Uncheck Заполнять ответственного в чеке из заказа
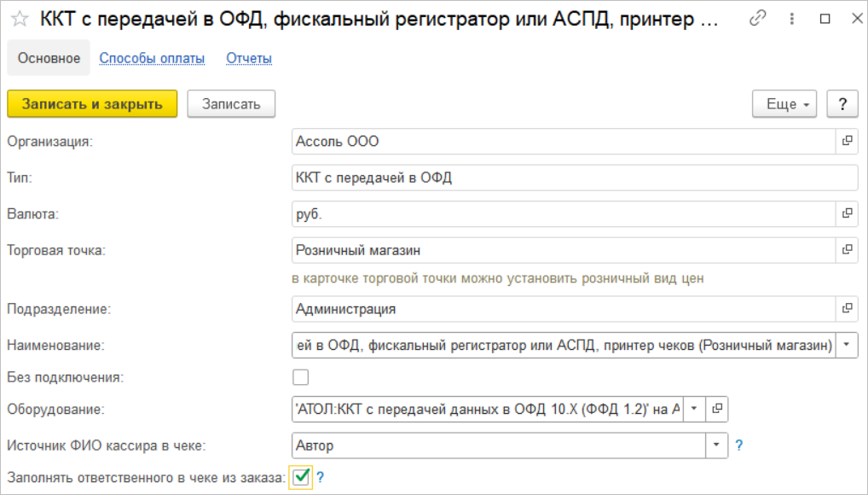868x495 pixels. click(x=300, y=477)
